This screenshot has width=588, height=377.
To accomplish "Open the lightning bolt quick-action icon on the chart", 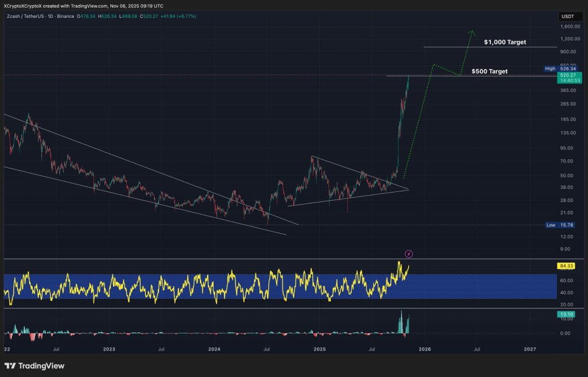I will [x=409, y=253].
